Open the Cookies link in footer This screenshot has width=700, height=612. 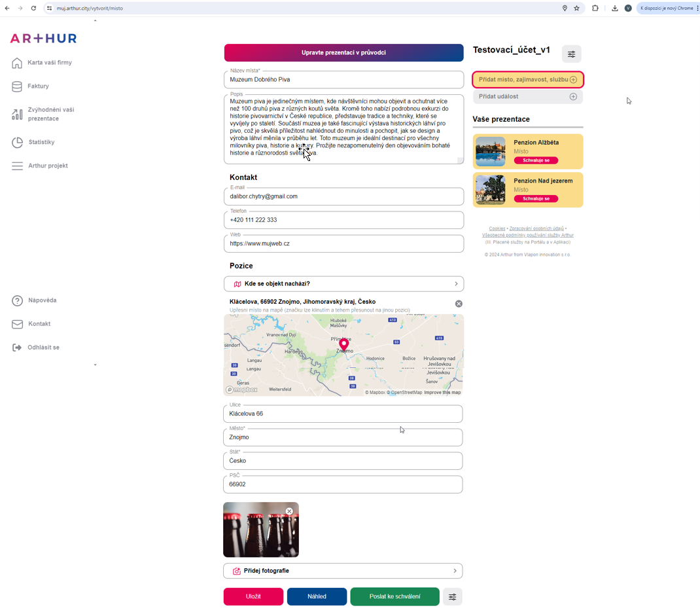[x=497, y=228]
